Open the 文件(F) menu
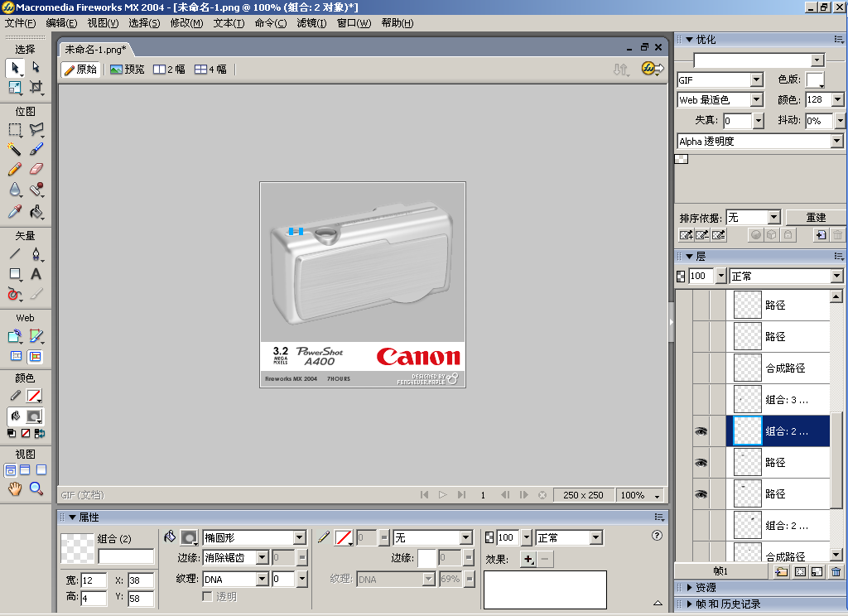Viewport: 848px width, 616px height. tap(20, 22)
